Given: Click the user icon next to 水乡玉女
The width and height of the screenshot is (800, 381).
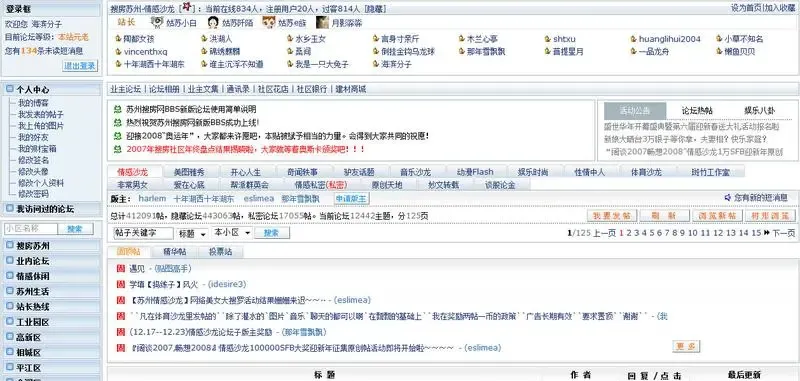Looking at the screenshot, I should [x=290, y=39].
